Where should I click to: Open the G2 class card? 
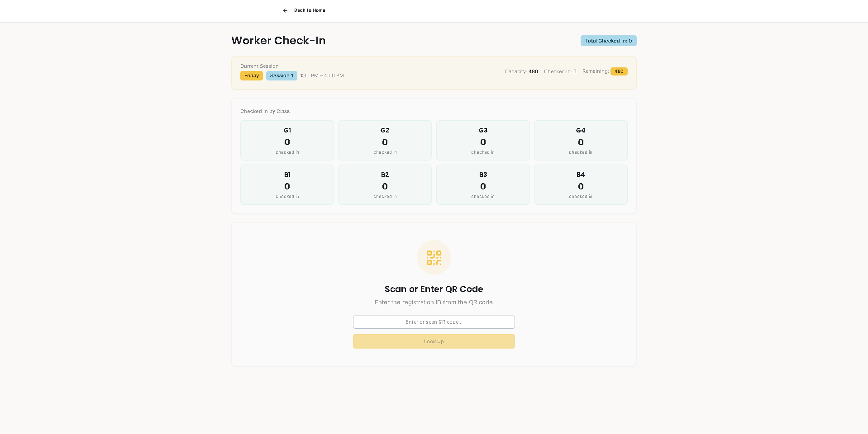tap(385, 141)
